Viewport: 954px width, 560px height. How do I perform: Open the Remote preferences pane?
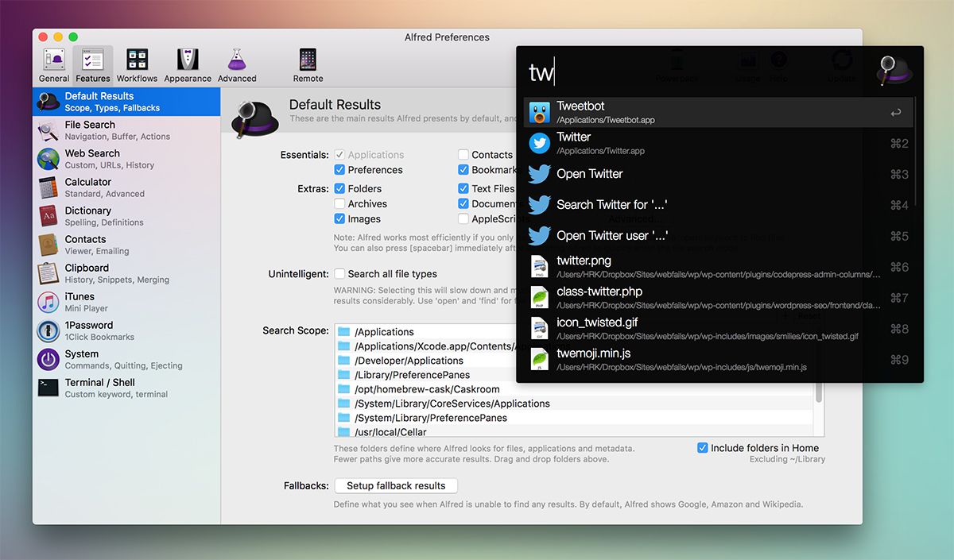[x=308, y=64]
